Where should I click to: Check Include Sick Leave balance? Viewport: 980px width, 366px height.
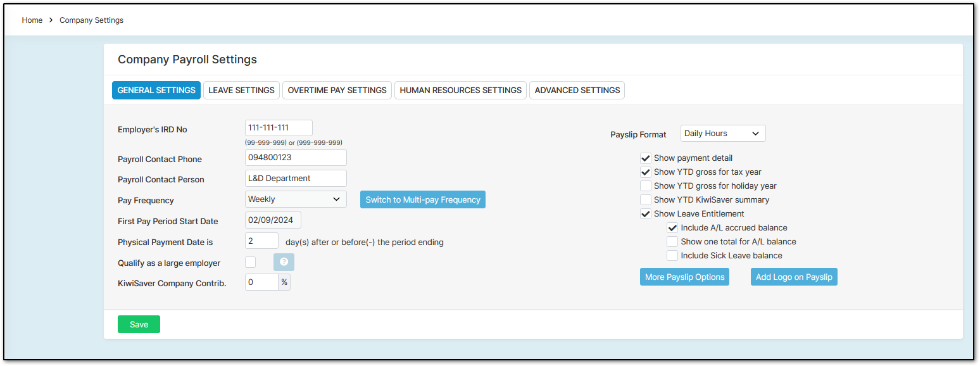click(x=672, y=256)
